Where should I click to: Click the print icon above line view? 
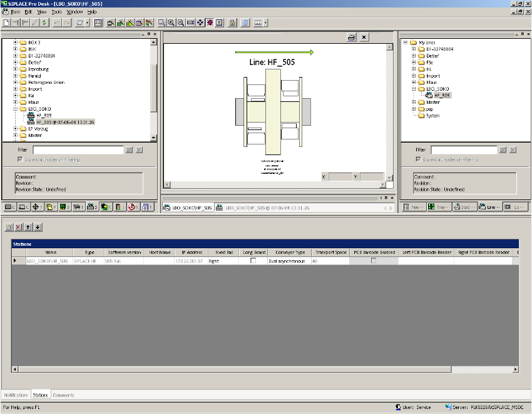[x=352, y=38]
